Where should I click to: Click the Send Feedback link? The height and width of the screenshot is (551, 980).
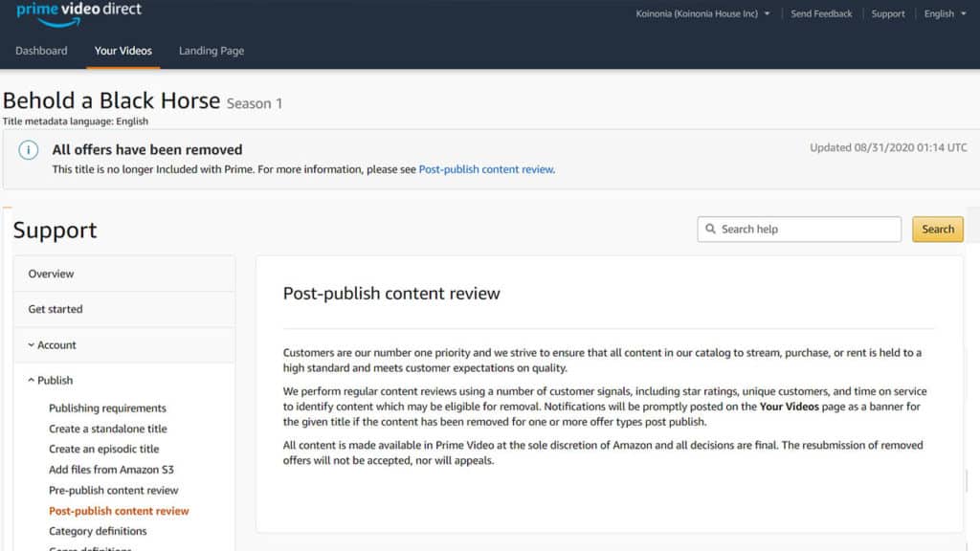click(x=821, y=13)
